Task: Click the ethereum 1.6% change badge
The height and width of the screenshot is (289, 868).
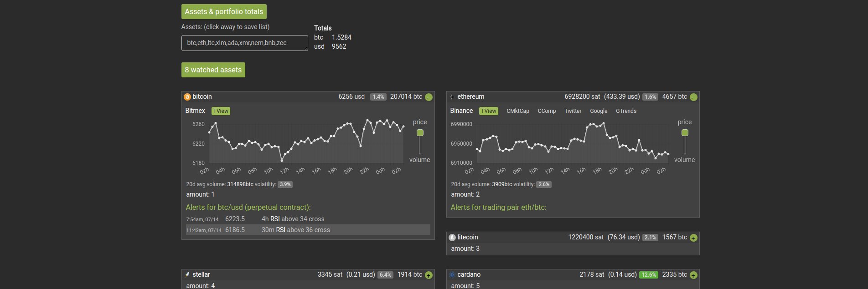Action: pos(650,97)
